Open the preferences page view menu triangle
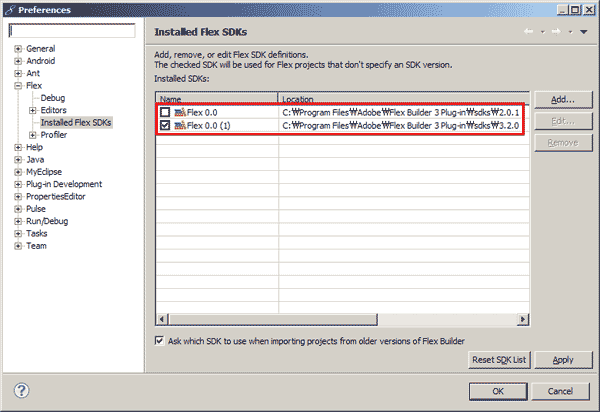This screenshot has width=600, height=412. [x=584, y=32]
